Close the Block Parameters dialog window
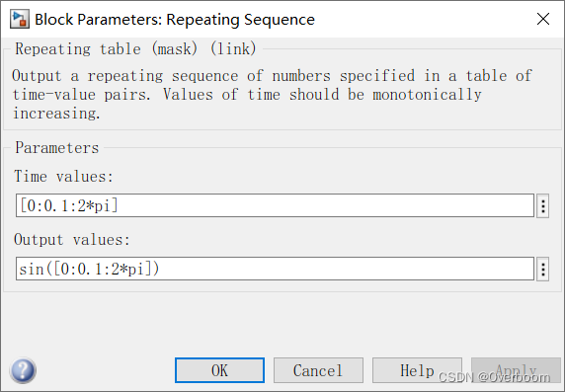 (x=543, y=19)
